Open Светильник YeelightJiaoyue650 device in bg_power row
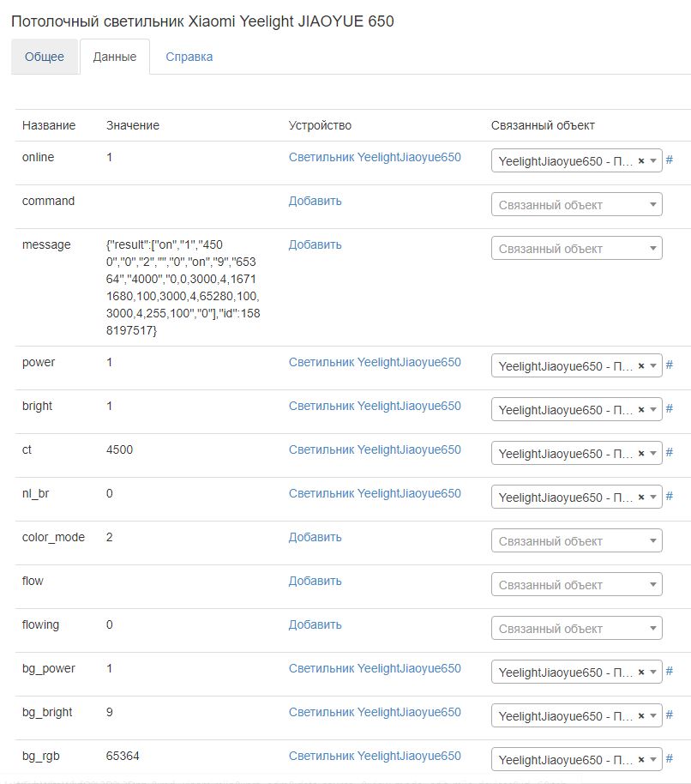 [x=375, y=668]
